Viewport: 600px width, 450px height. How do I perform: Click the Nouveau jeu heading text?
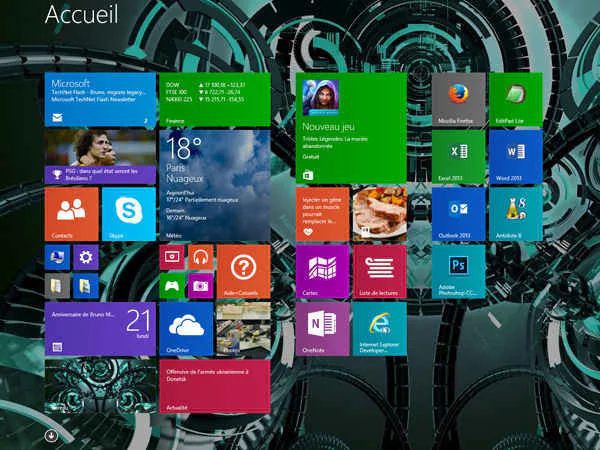pos(328,127)
